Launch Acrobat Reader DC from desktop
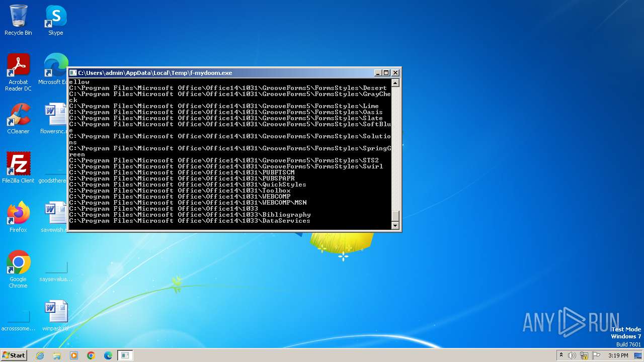This screenshot has width=644, height=362. (x=18, y=72)
